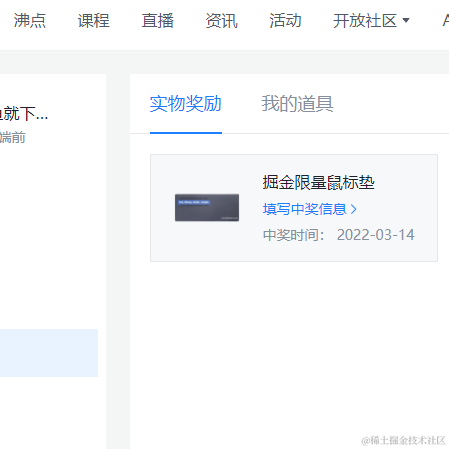Click the mouse pad prize thumbnail
This screenshot has height=449, width=449.
click(x=207, y=207)
